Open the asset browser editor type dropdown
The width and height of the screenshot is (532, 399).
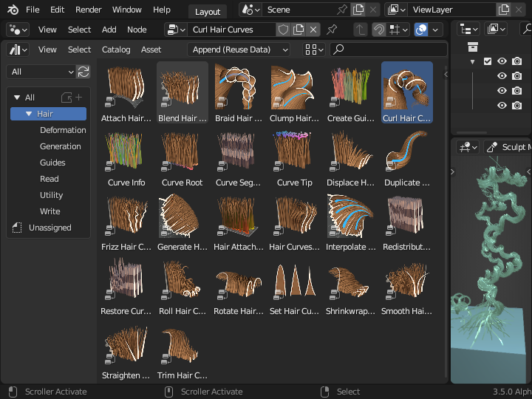tap(18, 50)
